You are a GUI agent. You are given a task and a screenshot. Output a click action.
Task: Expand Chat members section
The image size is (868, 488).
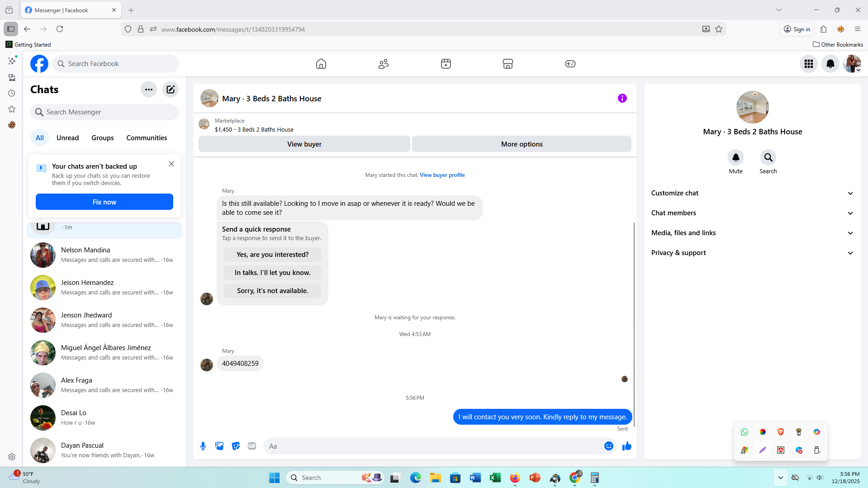pyautogui.click(x=753, y=213)
